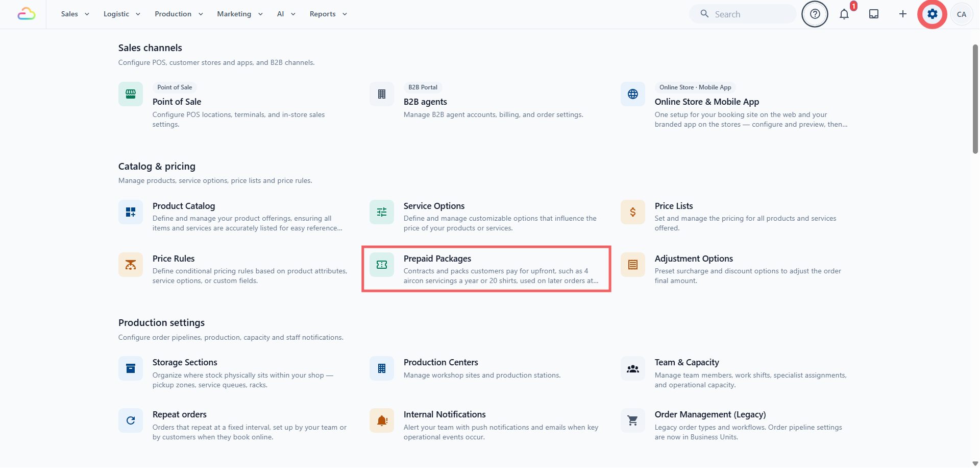Click the Prepaid Packages ticket icon
The width and height of the screenshot is (980, 468).
(x=382, y=265)
